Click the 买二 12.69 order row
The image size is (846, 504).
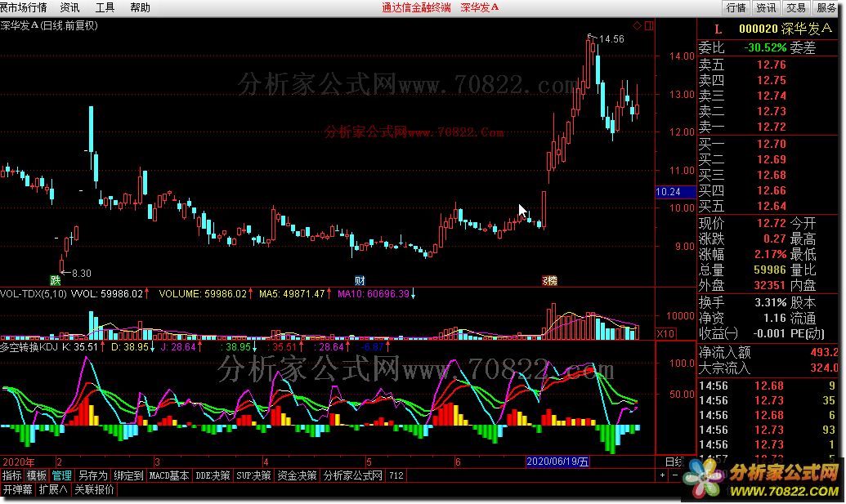769,159
